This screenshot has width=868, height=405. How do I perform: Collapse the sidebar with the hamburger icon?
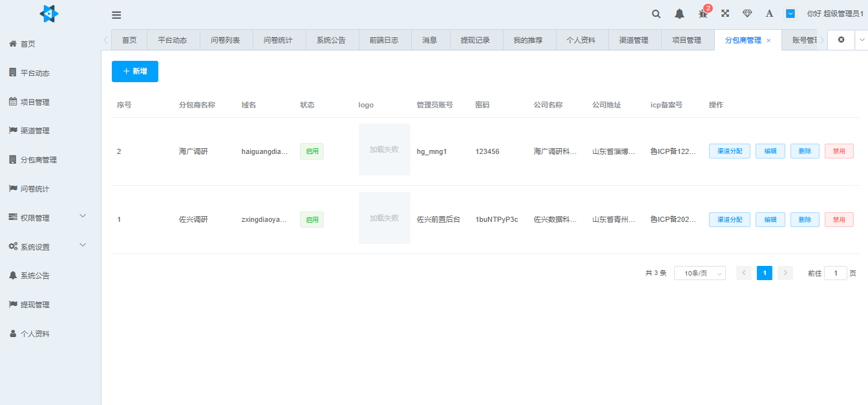(x=116, y=14)
